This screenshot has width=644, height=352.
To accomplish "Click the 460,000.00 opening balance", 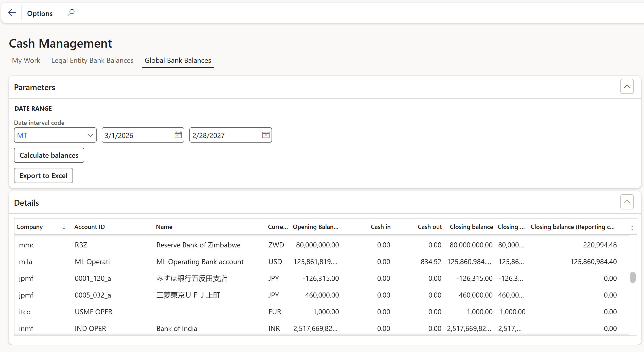I will click(x=322, y=295).
